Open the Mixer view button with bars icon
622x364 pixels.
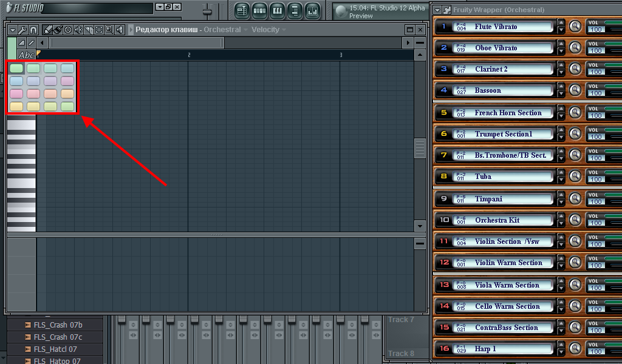click(x=313, y=11)
